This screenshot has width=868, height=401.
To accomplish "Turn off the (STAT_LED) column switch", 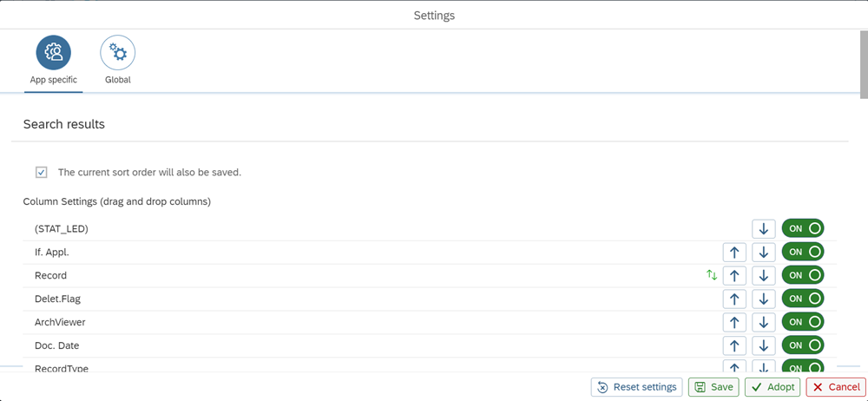I will (803, 228).
